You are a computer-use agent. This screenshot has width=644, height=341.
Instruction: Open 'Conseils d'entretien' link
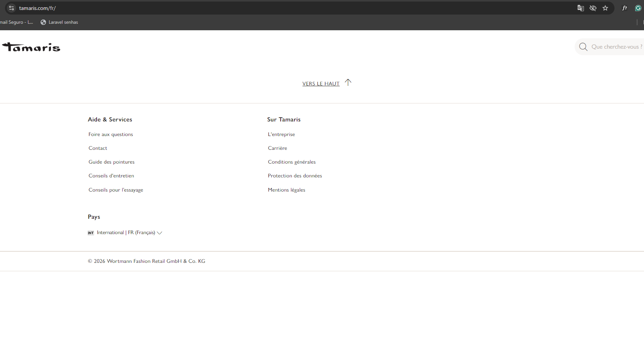[111, 176]
